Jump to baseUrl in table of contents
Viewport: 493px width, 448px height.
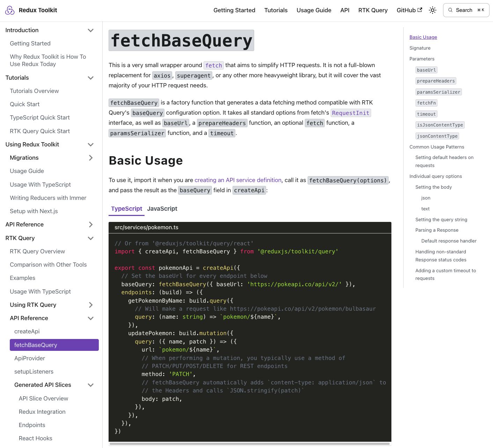point(426,70)
